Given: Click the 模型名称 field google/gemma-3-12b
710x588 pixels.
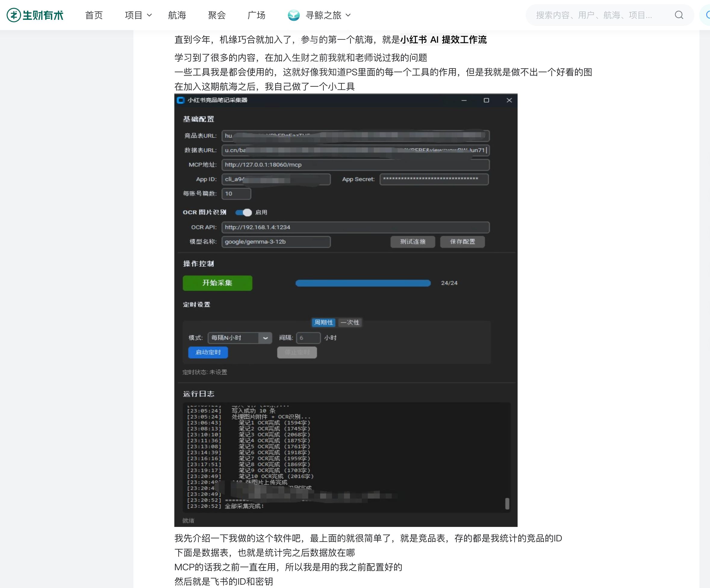Looking at the screenshot, I should [x=276, y=242].
